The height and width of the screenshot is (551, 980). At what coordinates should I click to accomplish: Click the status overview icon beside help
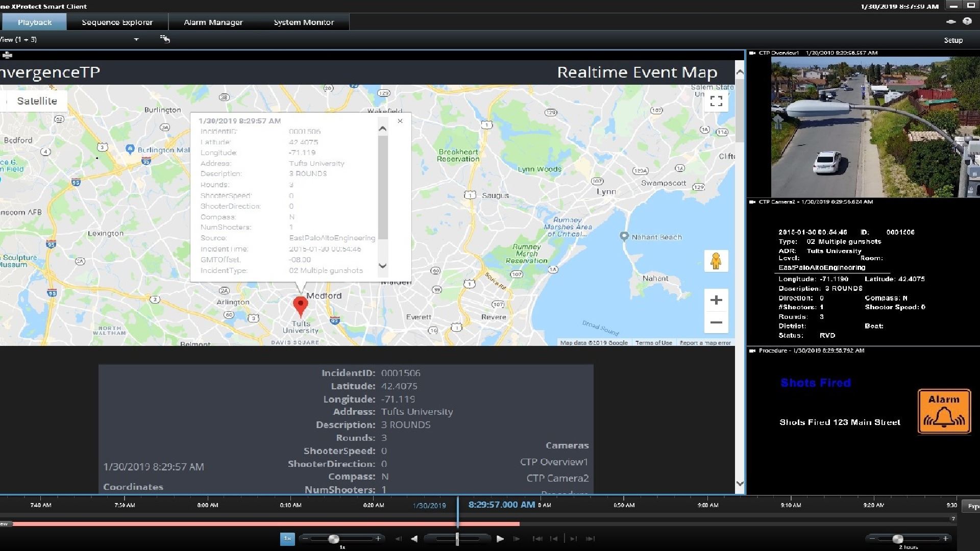coord(950,22)
